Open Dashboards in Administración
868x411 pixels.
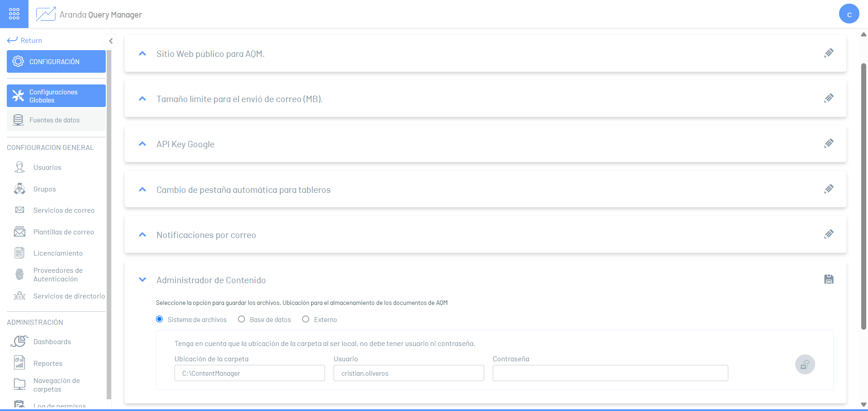(52, 341)
